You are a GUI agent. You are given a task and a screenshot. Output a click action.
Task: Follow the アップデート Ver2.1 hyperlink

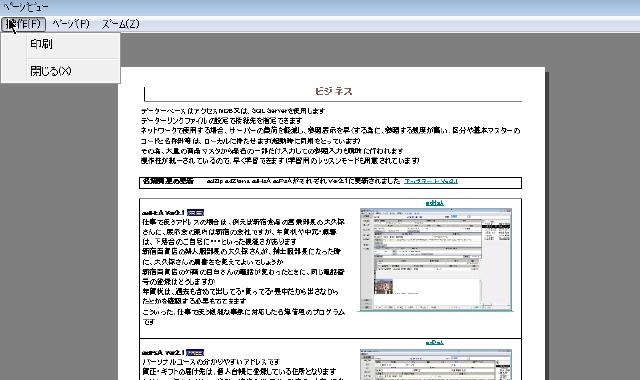431,181
